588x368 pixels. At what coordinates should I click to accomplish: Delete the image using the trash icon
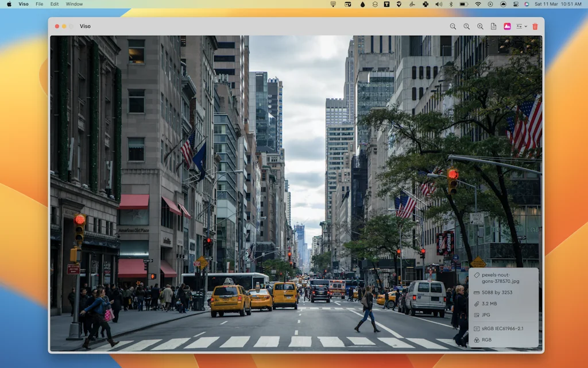(534, 26)
